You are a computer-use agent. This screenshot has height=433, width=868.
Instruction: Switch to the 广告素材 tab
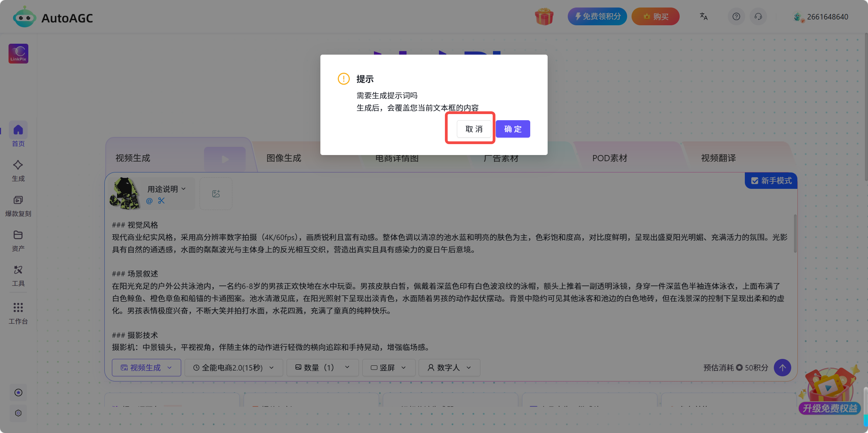pos(501,158)
